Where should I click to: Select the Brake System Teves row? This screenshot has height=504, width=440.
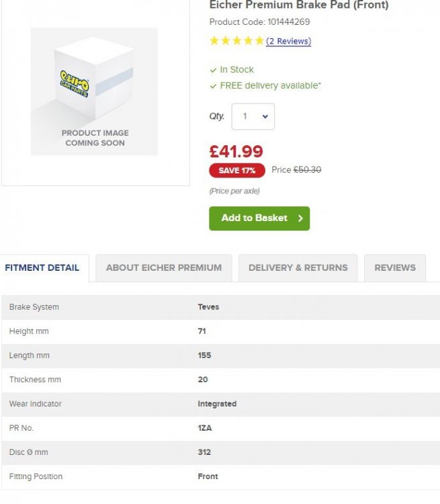tap(220, 307)
